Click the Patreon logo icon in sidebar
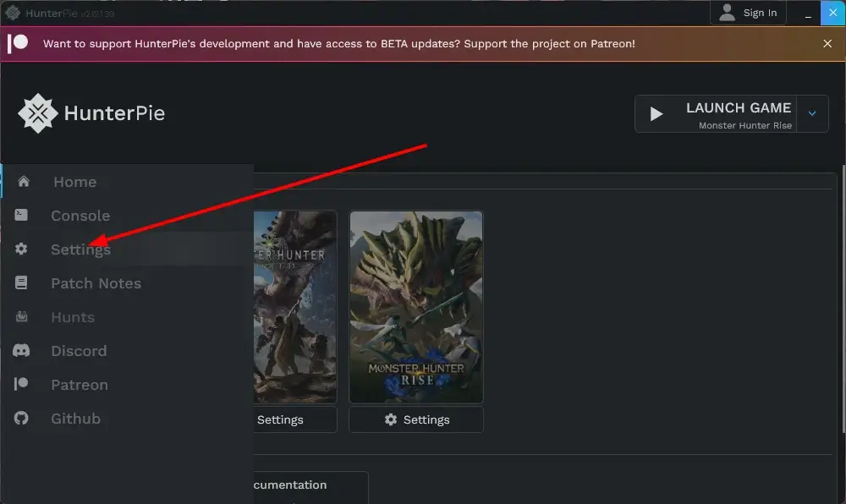 click(x=21, y=384)
